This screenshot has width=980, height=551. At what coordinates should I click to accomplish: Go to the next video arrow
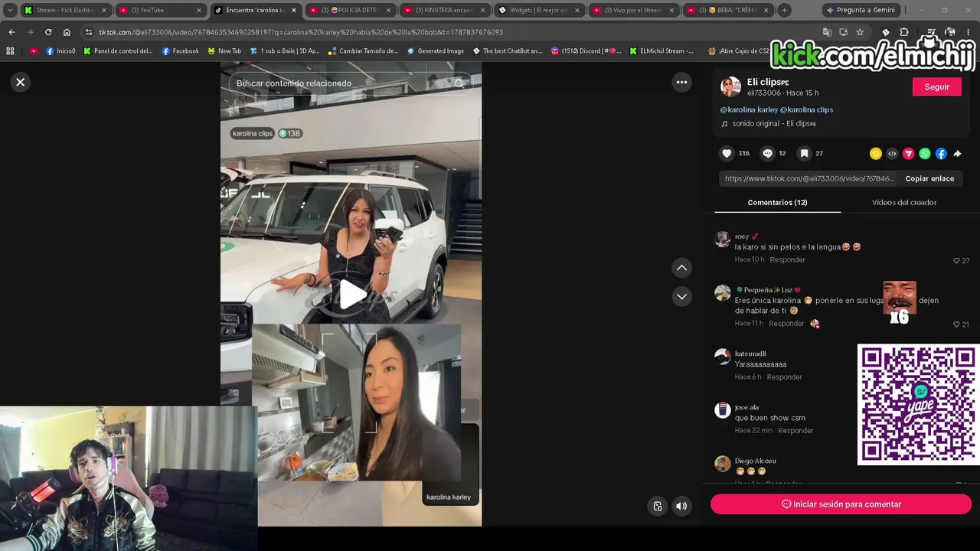click(681, 296)
